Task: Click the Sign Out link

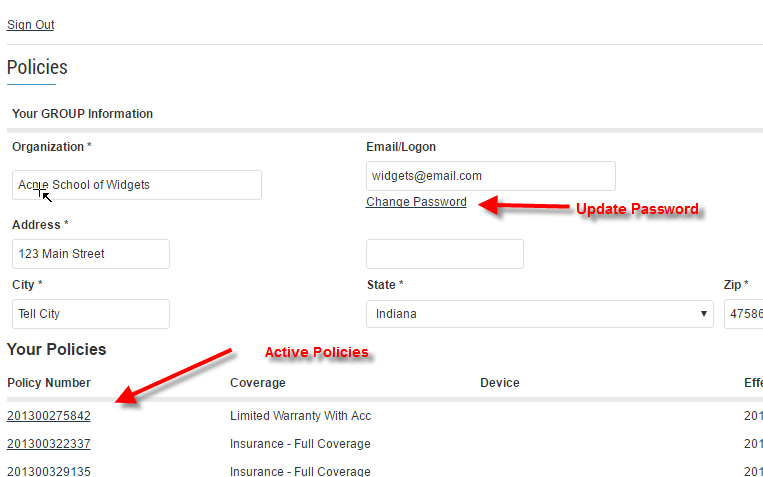Action: click(x=30, y=24)
